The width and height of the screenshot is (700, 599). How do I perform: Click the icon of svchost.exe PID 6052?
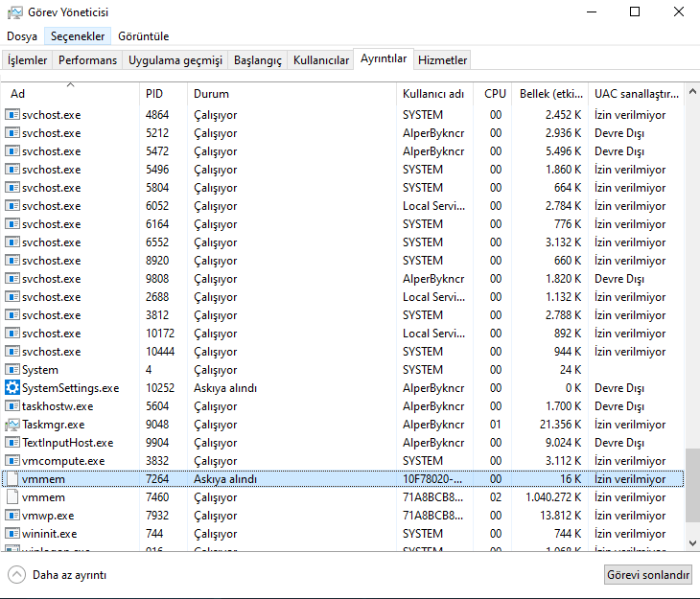click(12, 205)
